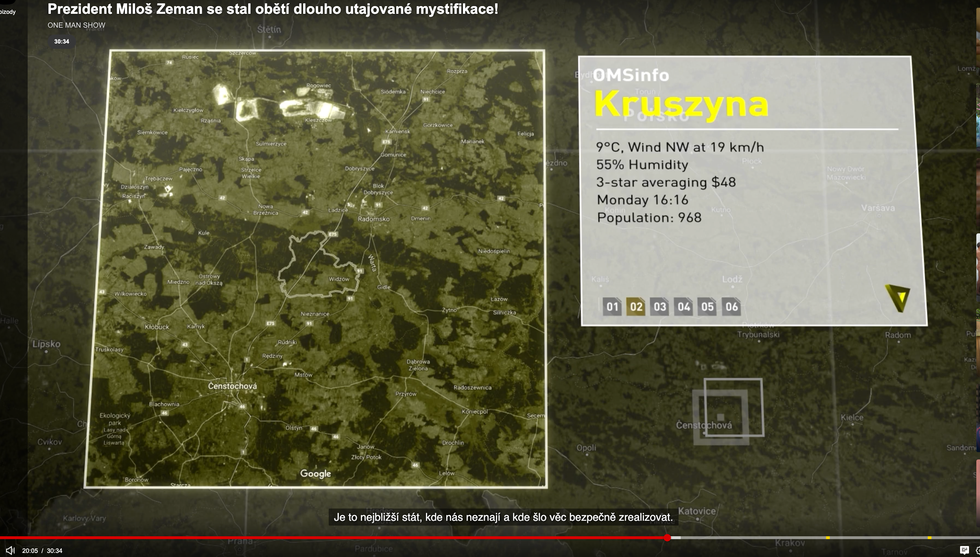Screen dimensions: 980x557
Task: Click the '55% Humidity' line
Action: tap(642, 165)
